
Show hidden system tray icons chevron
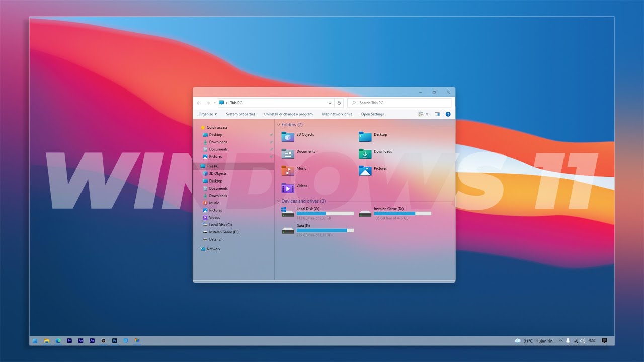click(x=561, y=341)
